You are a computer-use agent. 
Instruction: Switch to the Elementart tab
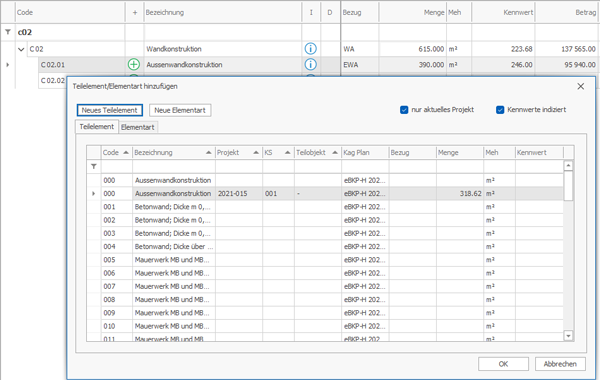tap(138, 127)
